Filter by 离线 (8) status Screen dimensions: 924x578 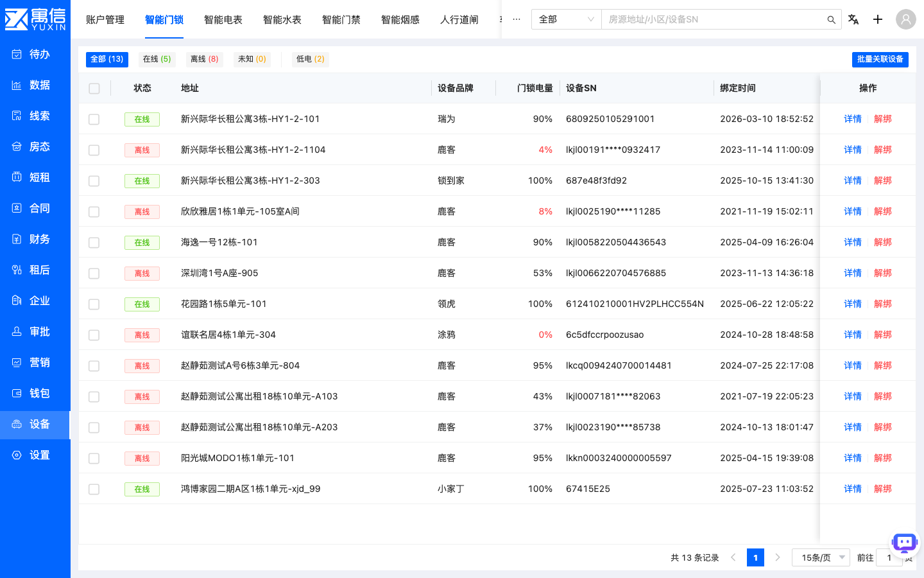(205, 59)
